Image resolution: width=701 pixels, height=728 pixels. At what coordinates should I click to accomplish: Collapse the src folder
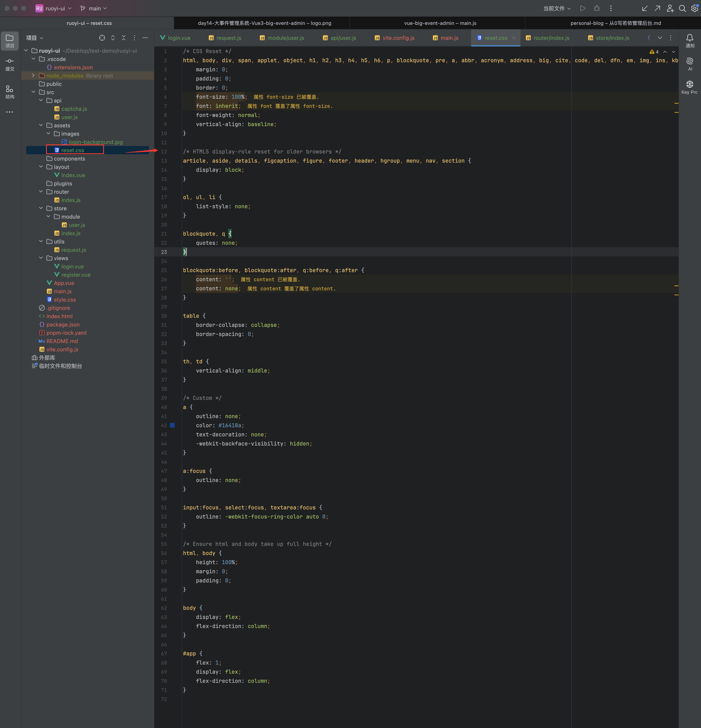(x=33, y=92)
